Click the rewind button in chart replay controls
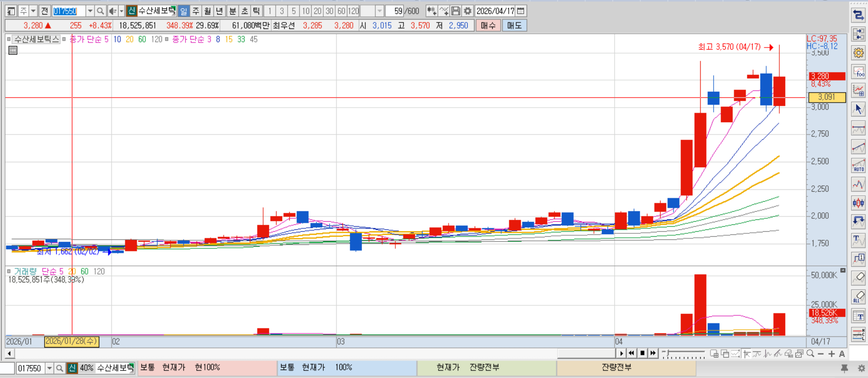The width and height of the screenshot is (868, 378). pyautogui.click(x=631, y=353)
